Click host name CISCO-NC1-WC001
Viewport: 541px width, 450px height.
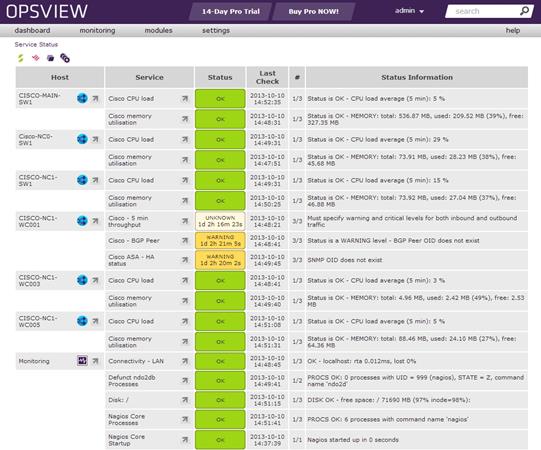38,221
